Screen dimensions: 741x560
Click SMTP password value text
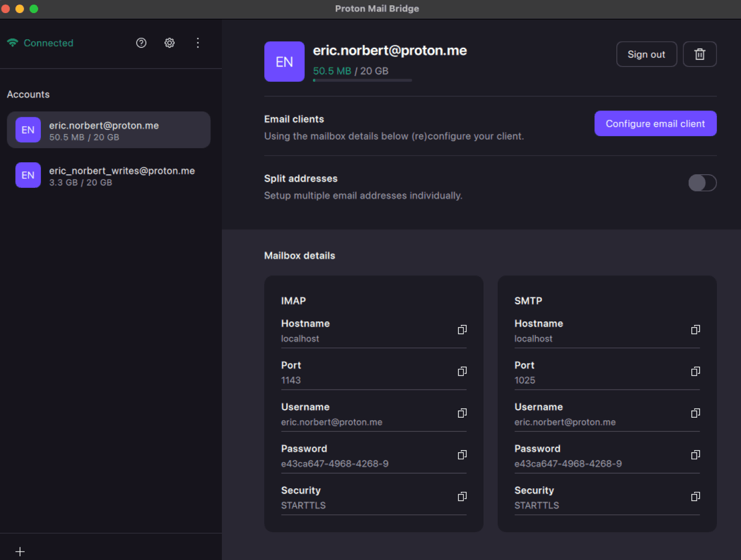coord(568,464)
